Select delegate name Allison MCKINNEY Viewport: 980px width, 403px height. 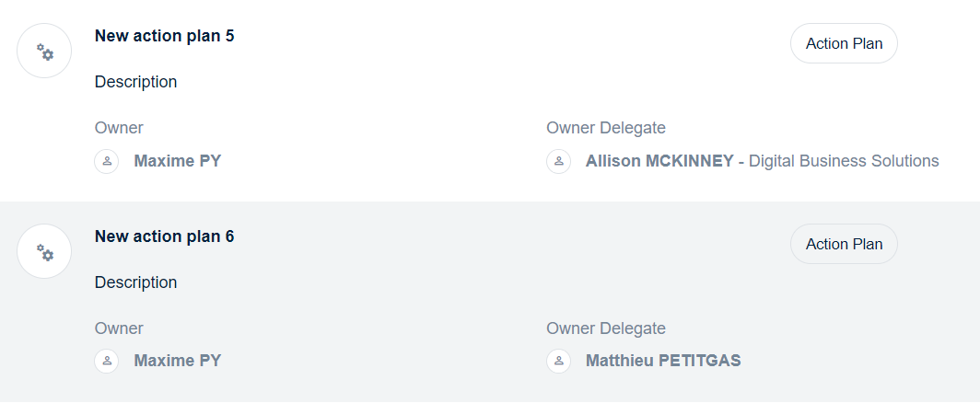pyautogui.click(x=659, y=161)
